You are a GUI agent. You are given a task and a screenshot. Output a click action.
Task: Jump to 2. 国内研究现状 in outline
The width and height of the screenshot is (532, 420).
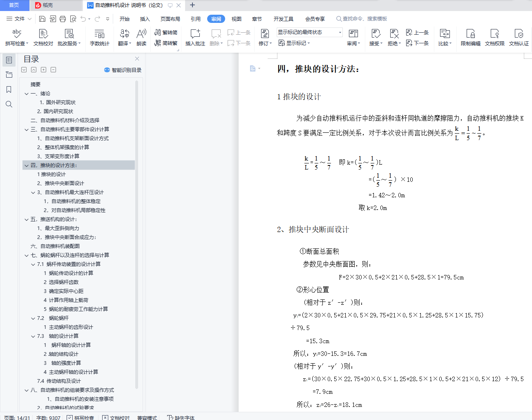click(x=55, y=112)
